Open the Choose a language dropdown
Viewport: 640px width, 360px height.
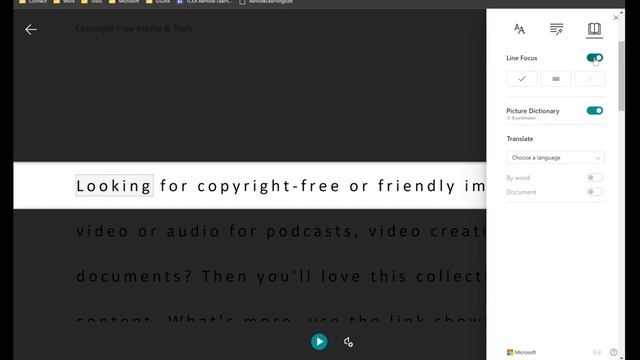pyautogui.click(x=556, y=158)
